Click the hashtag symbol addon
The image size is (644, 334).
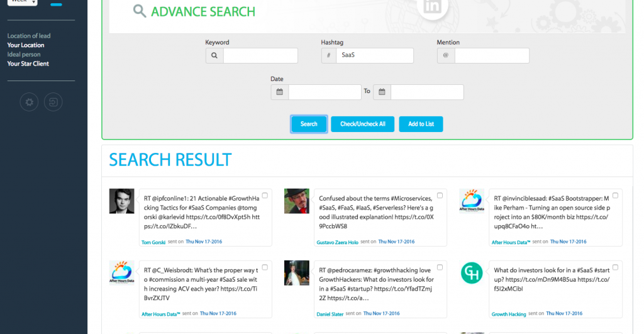[328, 55]
